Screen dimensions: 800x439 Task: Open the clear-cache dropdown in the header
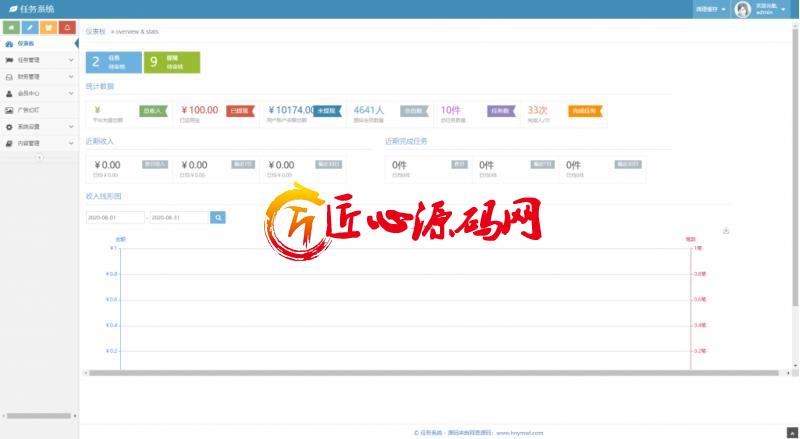coord(711,9)
